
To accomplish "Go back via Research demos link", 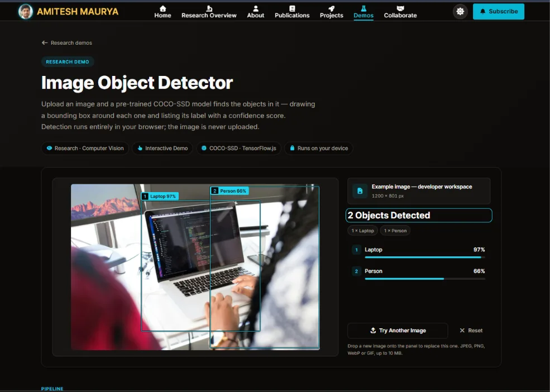I will click(x=66, y=42).
